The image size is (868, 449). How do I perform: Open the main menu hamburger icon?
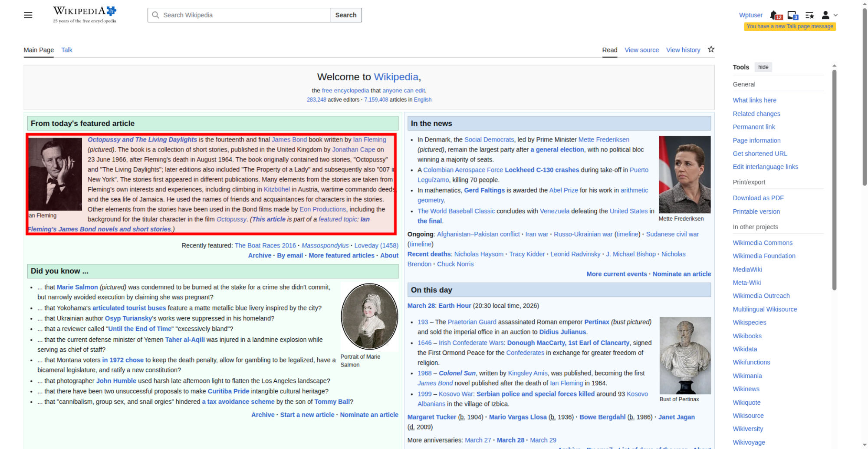(x=28, y=15)
